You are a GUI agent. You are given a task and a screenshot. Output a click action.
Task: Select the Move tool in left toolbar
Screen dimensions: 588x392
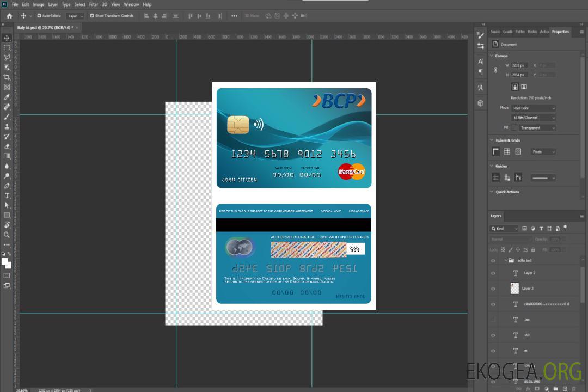point(7,38)
